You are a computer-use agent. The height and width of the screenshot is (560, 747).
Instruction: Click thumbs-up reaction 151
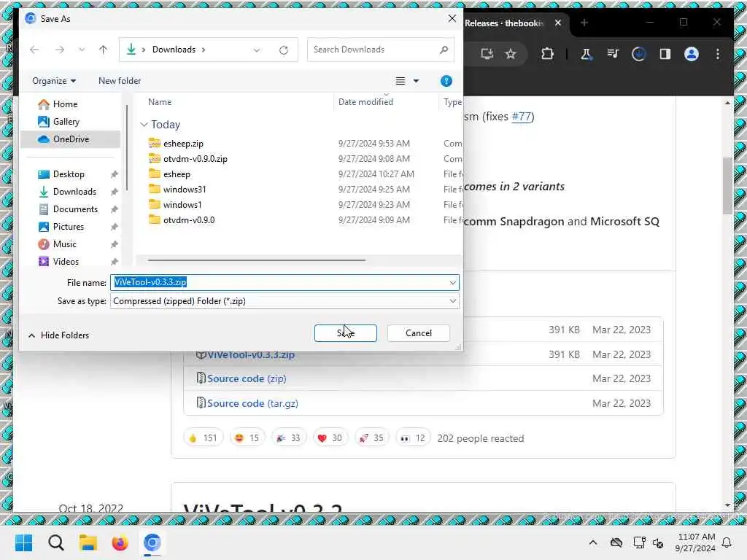(203, 438)
